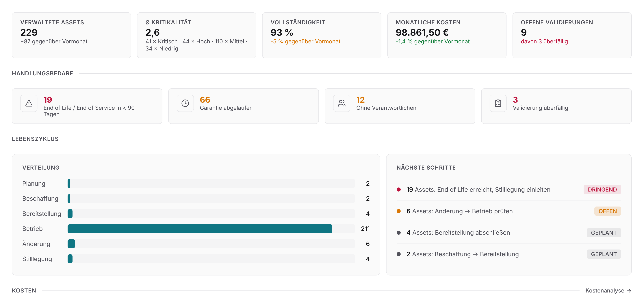Select '4 Assets: Bereitstellung abschließen' step
Viewport: 644px width, 302px height.
pyautogui.click(x=509, y=232)
